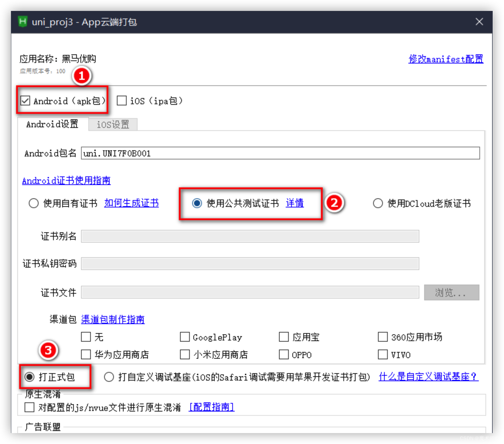Open the 渠道包制作指南 link
504x444 pixels.
pos(113,319)
